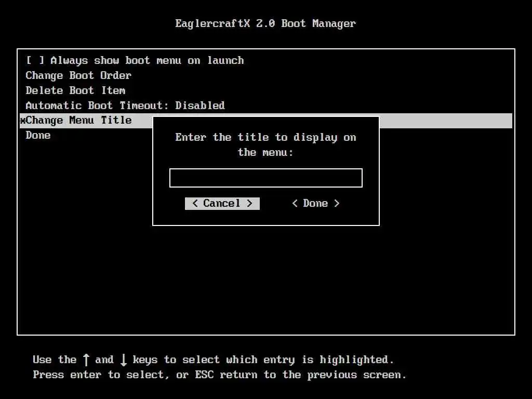532x399 pixels.
Task: Select Automatic Boot Timeout: Disabled entry
Action: [125, 105]
